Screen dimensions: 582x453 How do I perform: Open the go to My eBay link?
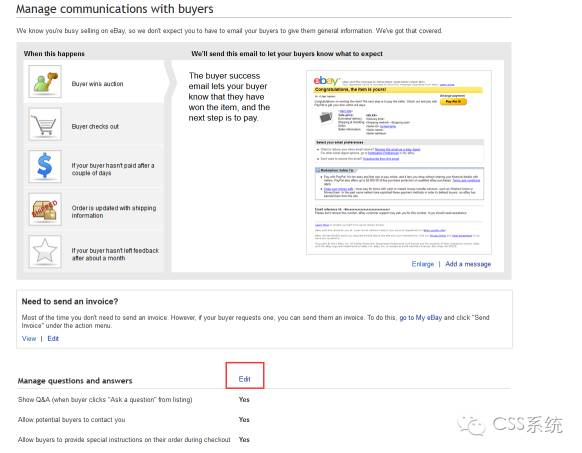(x=421, y=317)
